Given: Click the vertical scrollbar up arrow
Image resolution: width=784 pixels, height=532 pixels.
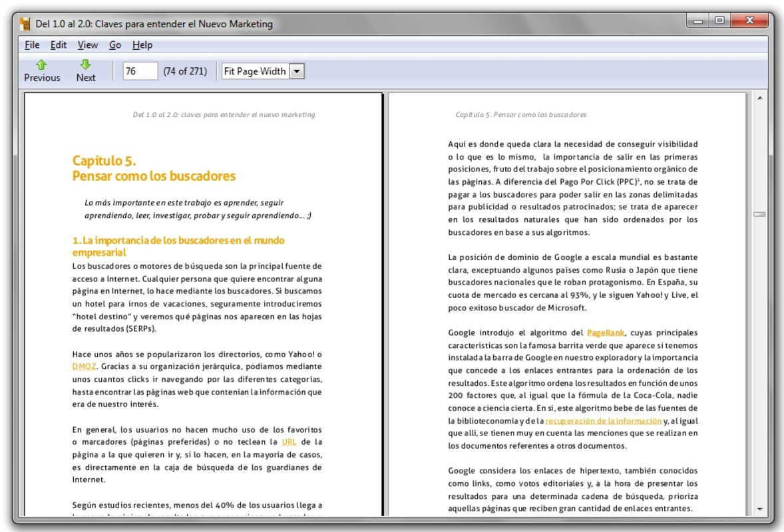Looking at the screenshot, I should click(x=759, y=98).
